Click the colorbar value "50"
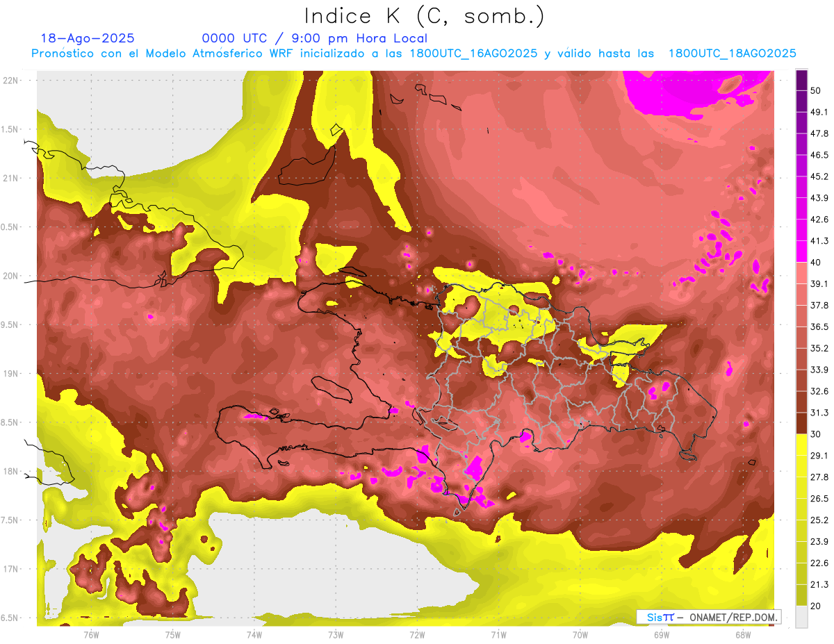This screenshot has width=834, height=644. [x=817, y=90]
